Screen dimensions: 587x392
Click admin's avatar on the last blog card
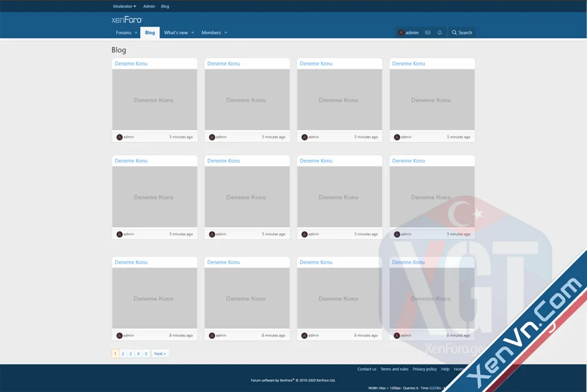[397, 335]
